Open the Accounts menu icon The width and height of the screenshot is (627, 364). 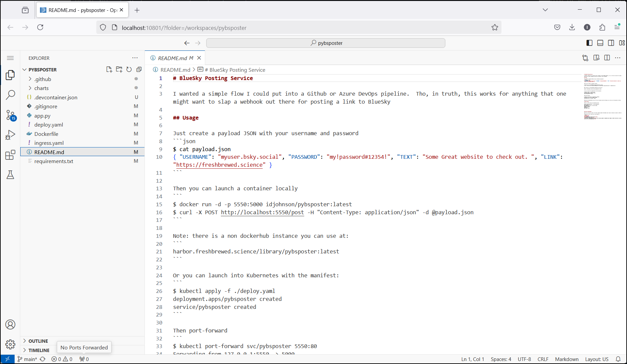10,324
